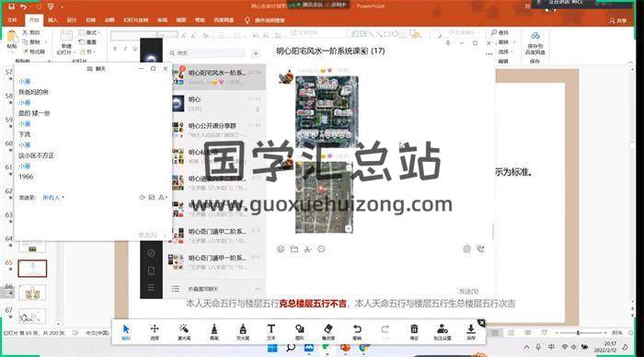Image resolution: width=644 pixels, height=357 pixels.
Task: Click the undo (撤销) annotation icon
Action: 357,331
